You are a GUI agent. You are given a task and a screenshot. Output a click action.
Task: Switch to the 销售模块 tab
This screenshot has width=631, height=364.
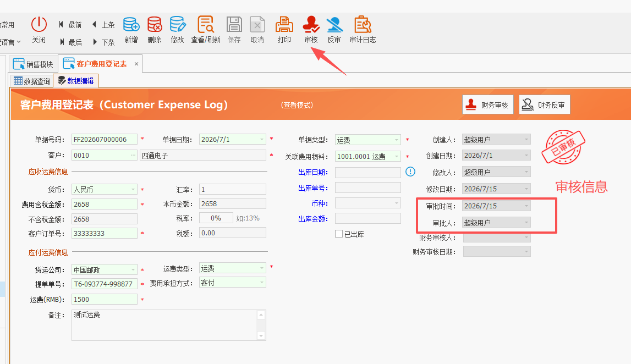[34, 64]
